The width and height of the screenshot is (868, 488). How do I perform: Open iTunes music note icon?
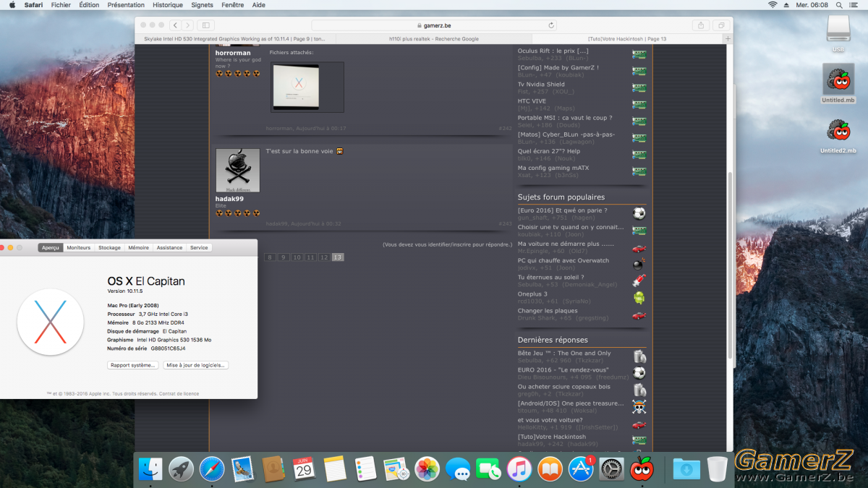[519, 469]
